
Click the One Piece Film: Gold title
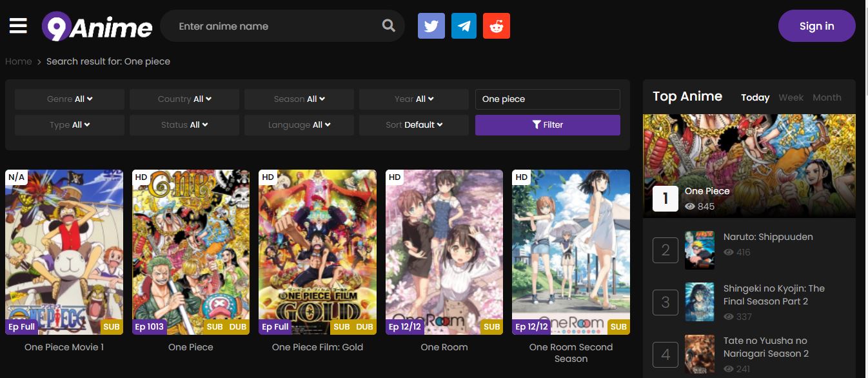coord(317,347)
